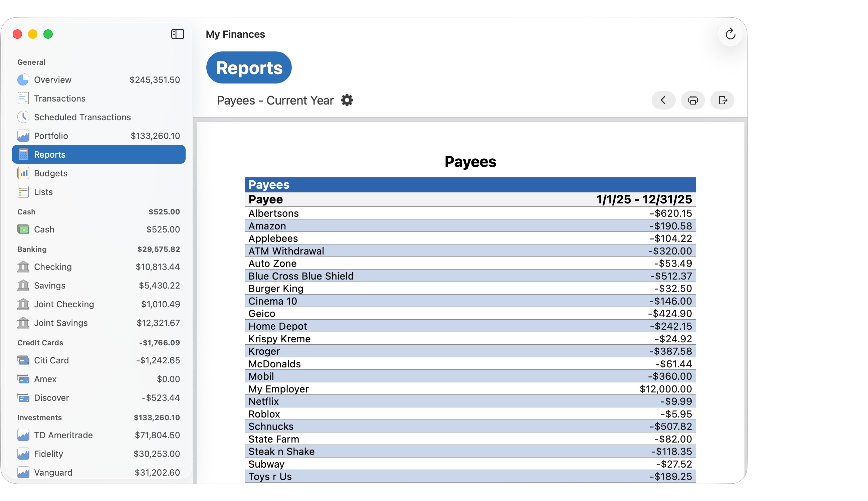Open the Lists section
Viewport: 868px width, 501px height.
43,192
